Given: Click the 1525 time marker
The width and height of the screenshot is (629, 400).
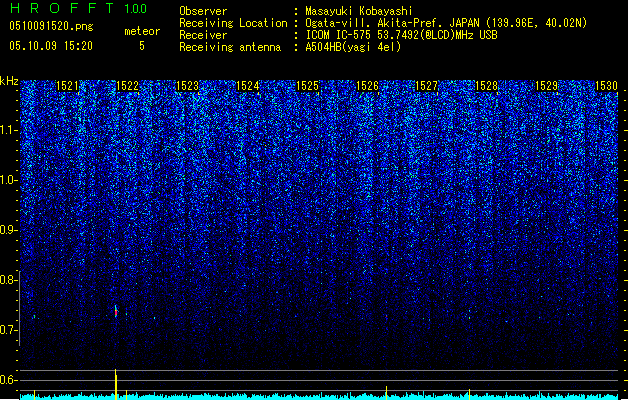Looking at the screenshot, I should coord(307,86).
